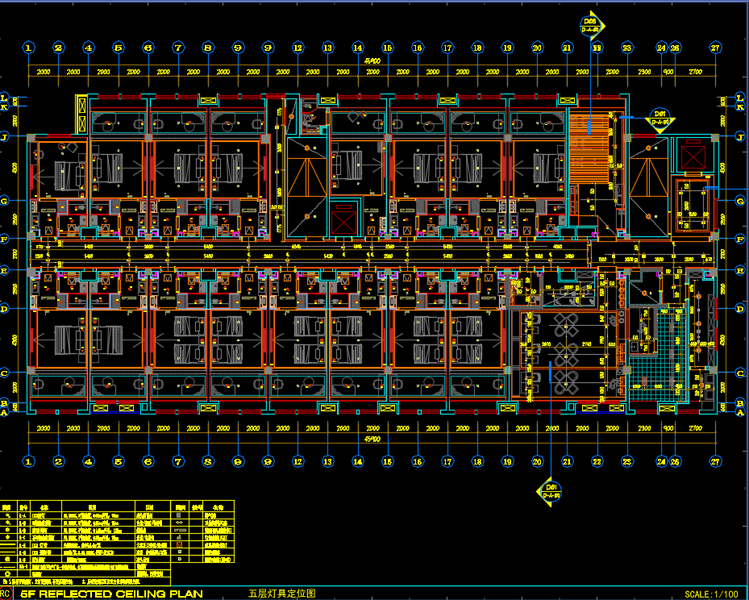Select the D01 section marker below the plan
Viewport: 749px width, 600px height.
[x=550, y=492]
